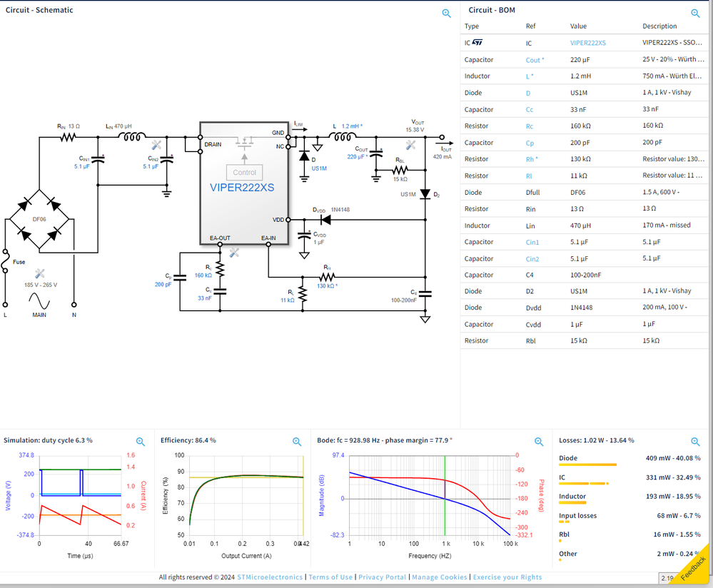Click the Type column header in BOM
The width and height of the screenshot is (713, 588).
pos(472,26)
